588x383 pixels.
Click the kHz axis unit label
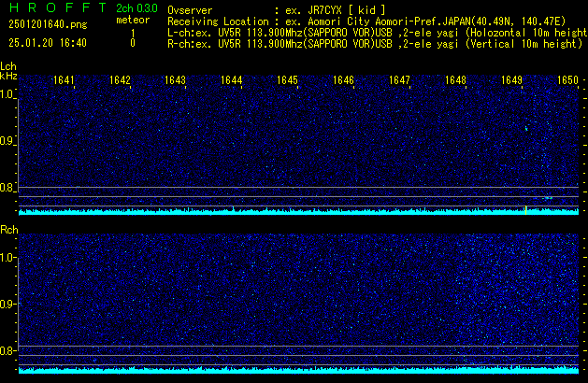[x=8, y=76]
